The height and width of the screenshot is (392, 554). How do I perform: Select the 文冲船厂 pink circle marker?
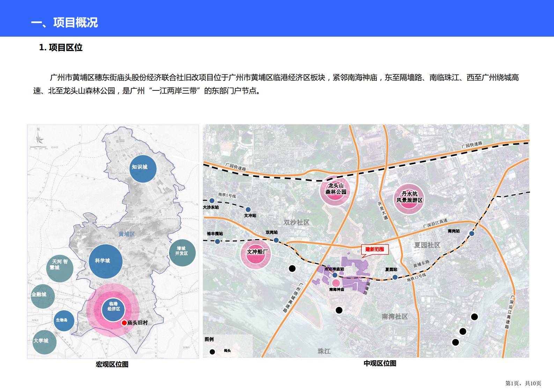[x=256, y=254]
